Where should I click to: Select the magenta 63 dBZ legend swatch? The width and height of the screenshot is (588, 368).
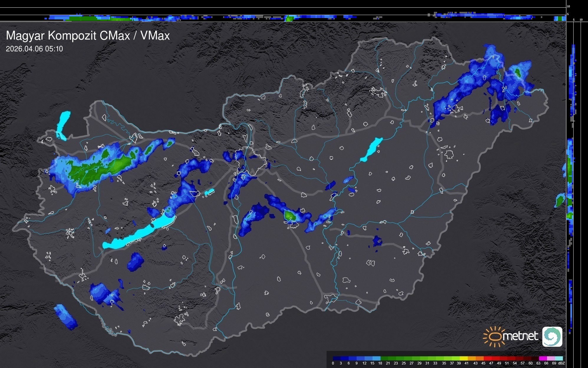click(543, 358)
